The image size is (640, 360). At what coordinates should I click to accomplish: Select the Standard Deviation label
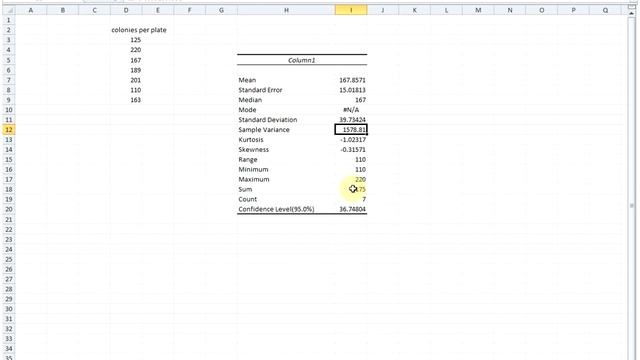click(286, 120)
